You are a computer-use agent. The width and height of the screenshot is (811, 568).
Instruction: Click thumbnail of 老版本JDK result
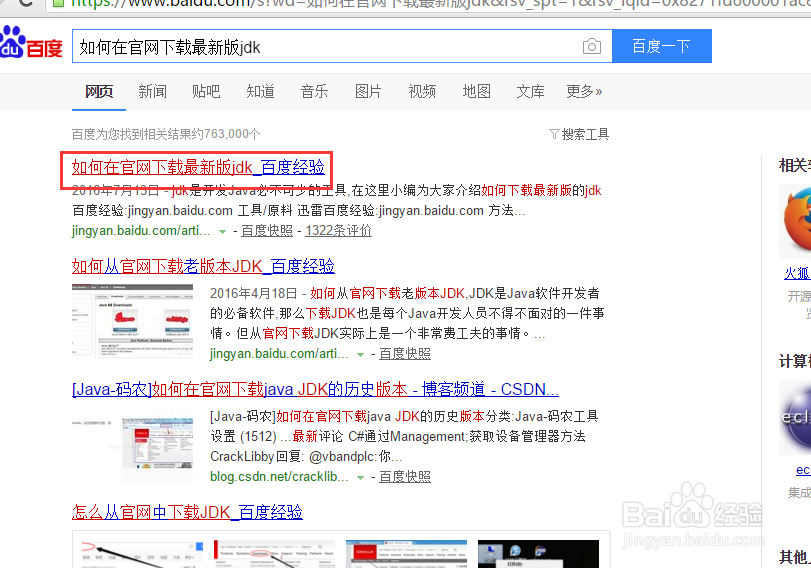point(132,321)
